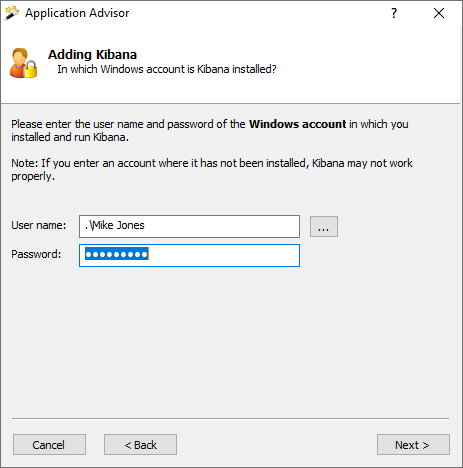Click the 'Application Advisor' window title
The height and width of the screenshot is (468, 463).
click(x=77, y=13)
